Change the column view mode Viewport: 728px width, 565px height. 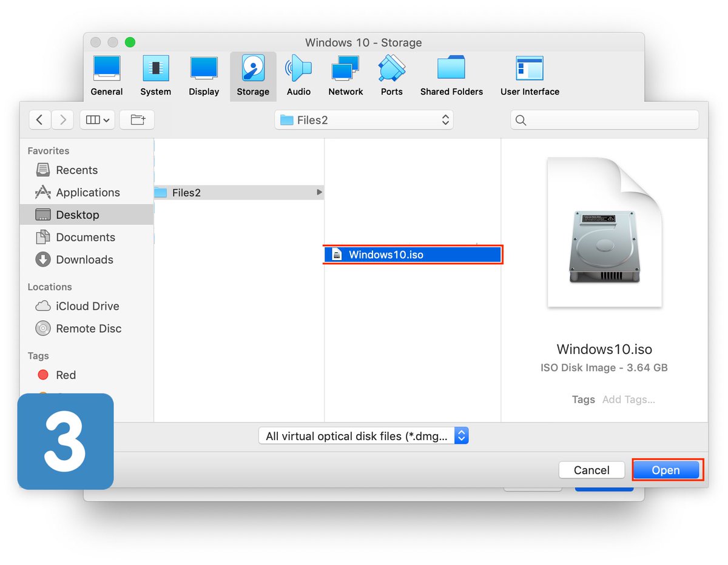coord(98,120)
